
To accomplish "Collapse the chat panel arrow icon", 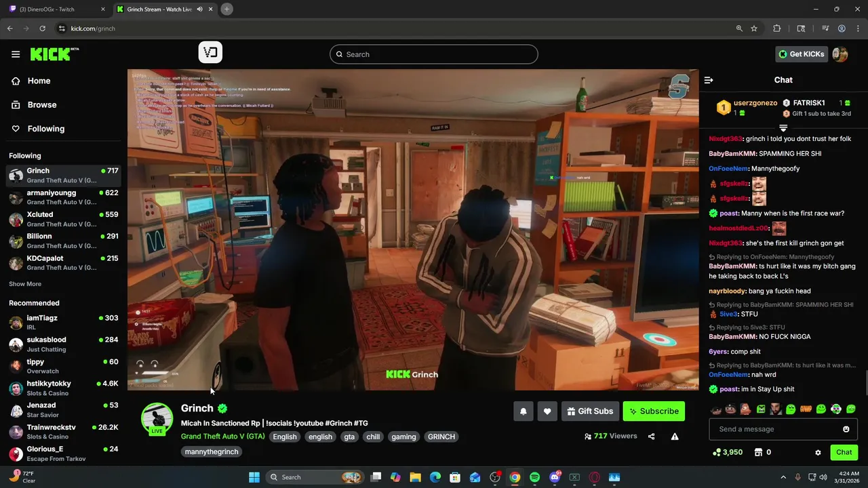I will click(709, 80).
